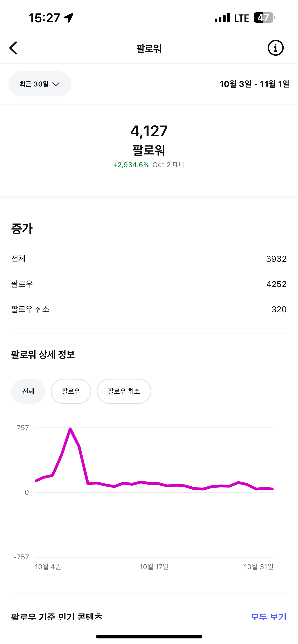Tap the back arrow icon
298x644 pixels.
tap(13, 48)
